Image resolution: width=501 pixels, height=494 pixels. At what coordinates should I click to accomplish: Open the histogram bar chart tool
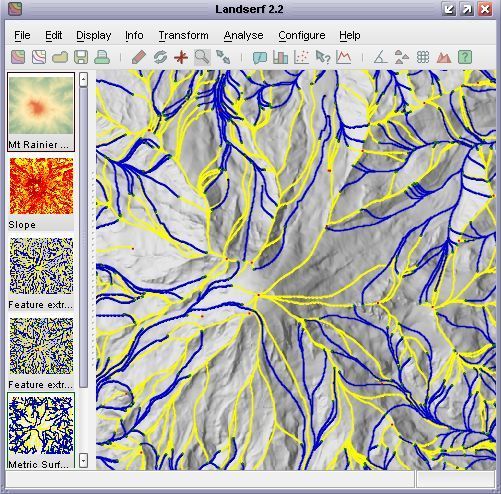point(280,57)
